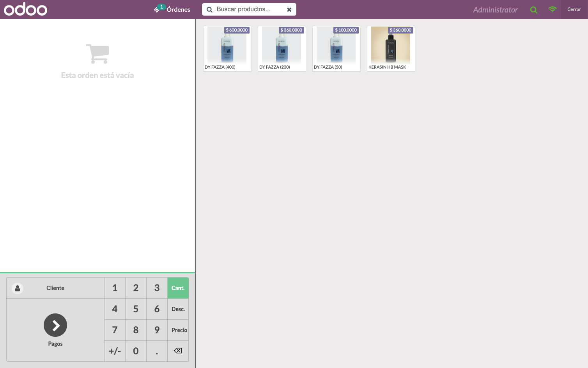Click numpad key 0
Image resolution: width=588 pixels, height=368 pixels.
coord(136,351)
